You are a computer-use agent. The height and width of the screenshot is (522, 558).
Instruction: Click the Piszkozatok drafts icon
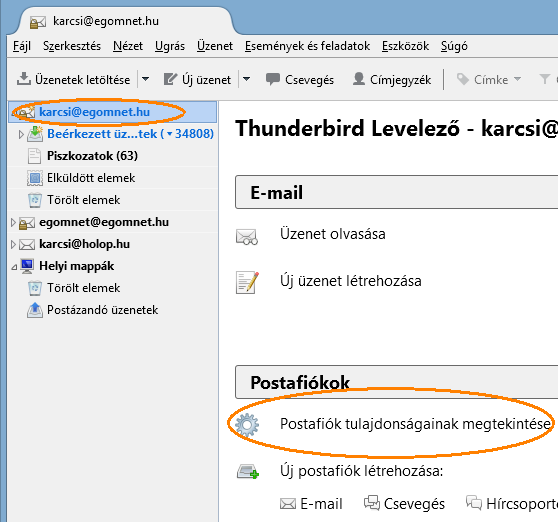click(x=35, y=156)
